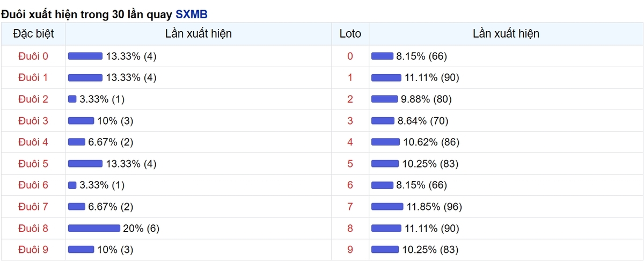Image resolution: width=644 pixels, height=262 pixels.
Task: Select Loto number 0
Action: [350, 56]
